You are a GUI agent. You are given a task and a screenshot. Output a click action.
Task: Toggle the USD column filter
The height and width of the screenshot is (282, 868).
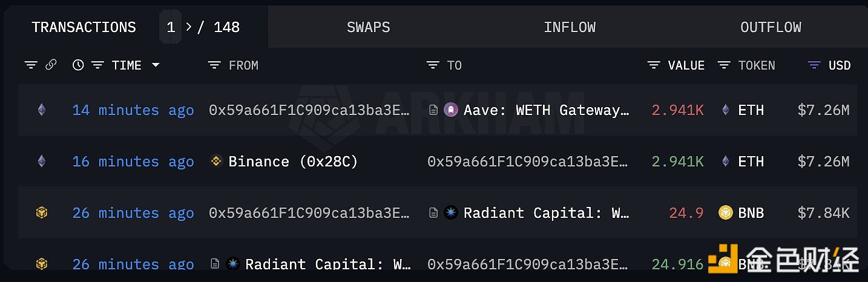[814, 65]
